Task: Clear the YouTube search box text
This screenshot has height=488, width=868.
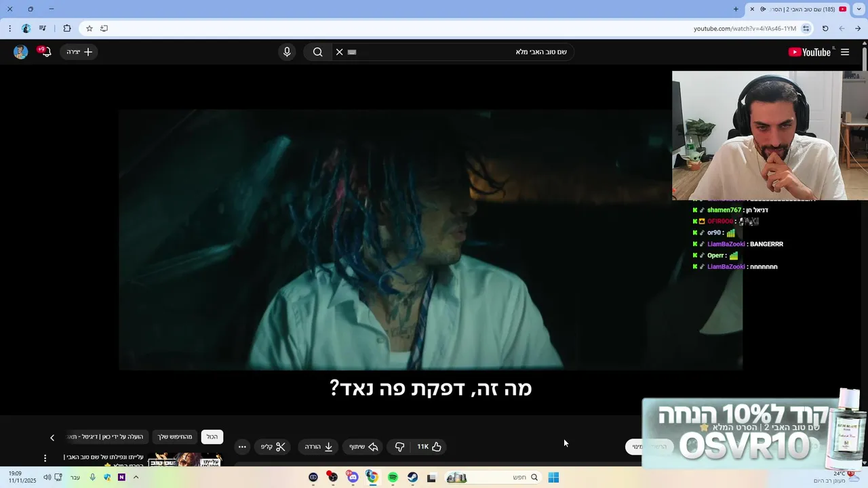Action: click(x=340, y=52)
